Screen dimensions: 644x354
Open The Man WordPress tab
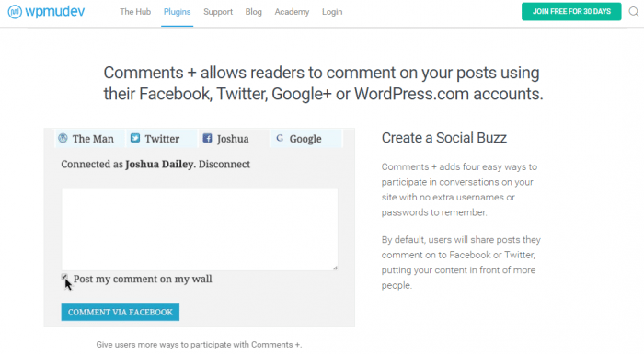click(x=89, y=139)
